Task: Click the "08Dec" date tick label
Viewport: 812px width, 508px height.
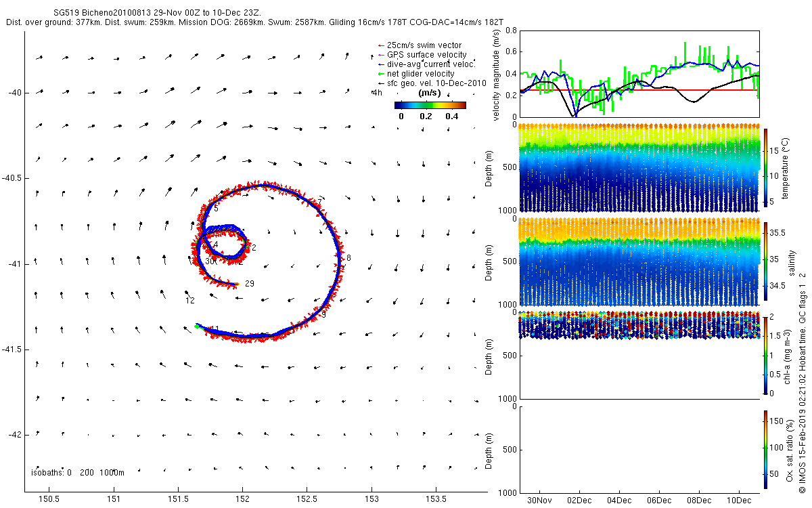Action: [x=699, y=501]
